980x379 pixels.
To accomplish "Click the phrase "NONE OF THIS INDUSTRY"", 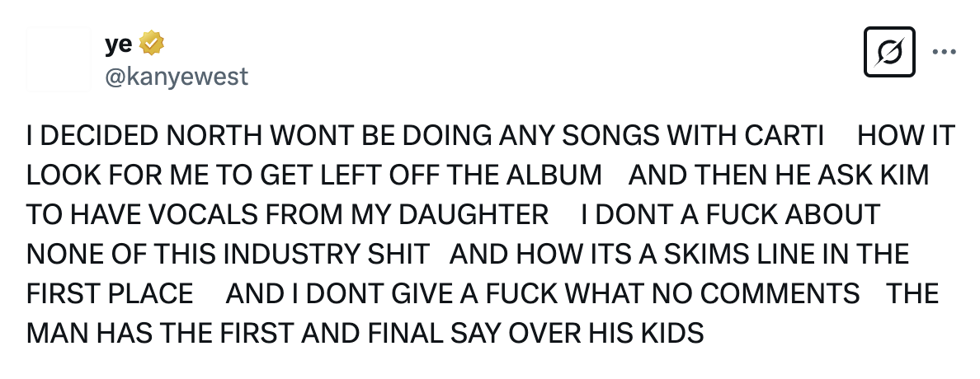I will pyautogui.click(x=191, y=254).
